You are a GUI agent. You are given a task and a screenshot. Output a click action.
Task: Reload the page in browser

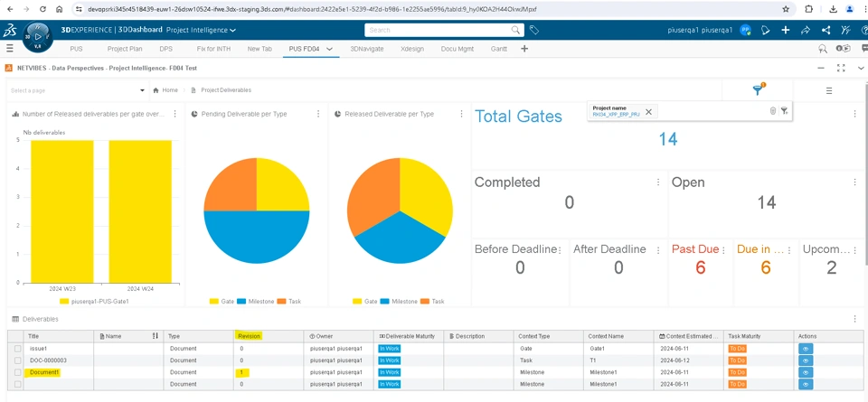point(42,9)
